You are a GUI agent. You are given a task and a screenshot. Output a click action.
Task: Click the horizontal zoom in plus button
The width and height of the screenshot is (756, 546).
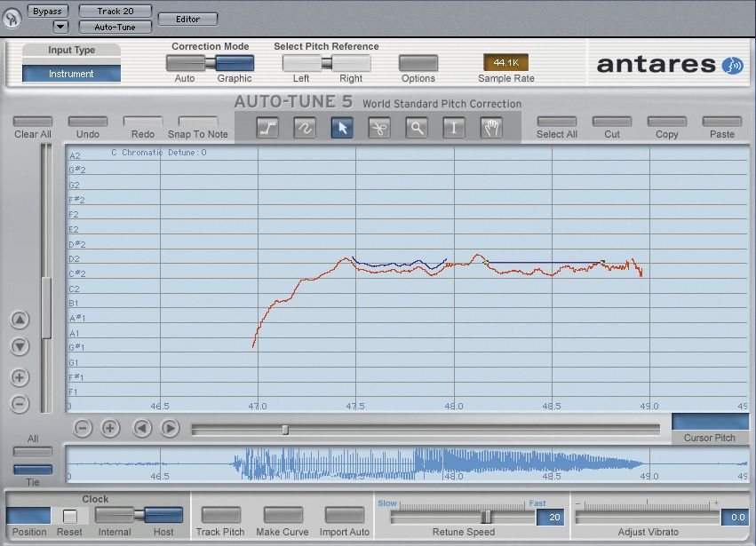tap(110, 428)
